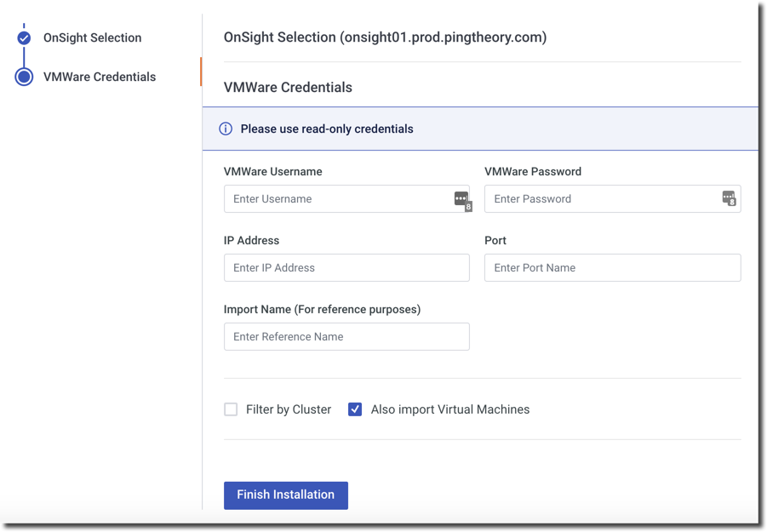Viewport: 767px width, 532px height.
Task: Select the Import Name reference field
Action: (346, 337)
